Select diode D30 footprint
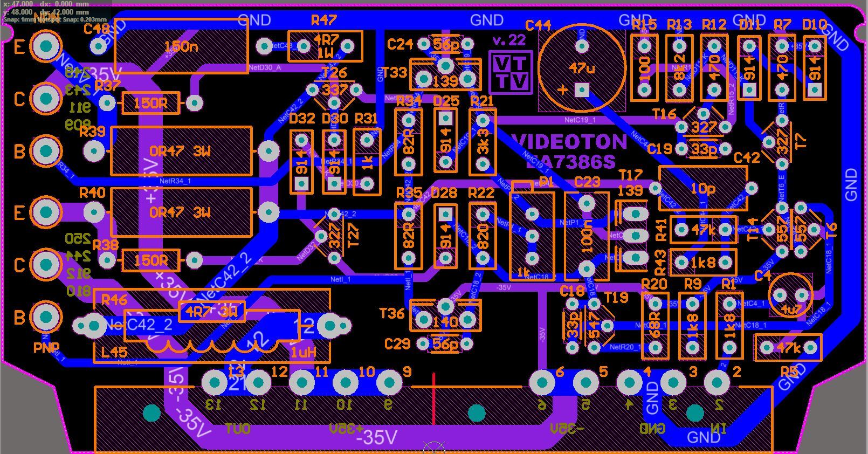Viewport: 868px width, 454px height. pos(334,162)
